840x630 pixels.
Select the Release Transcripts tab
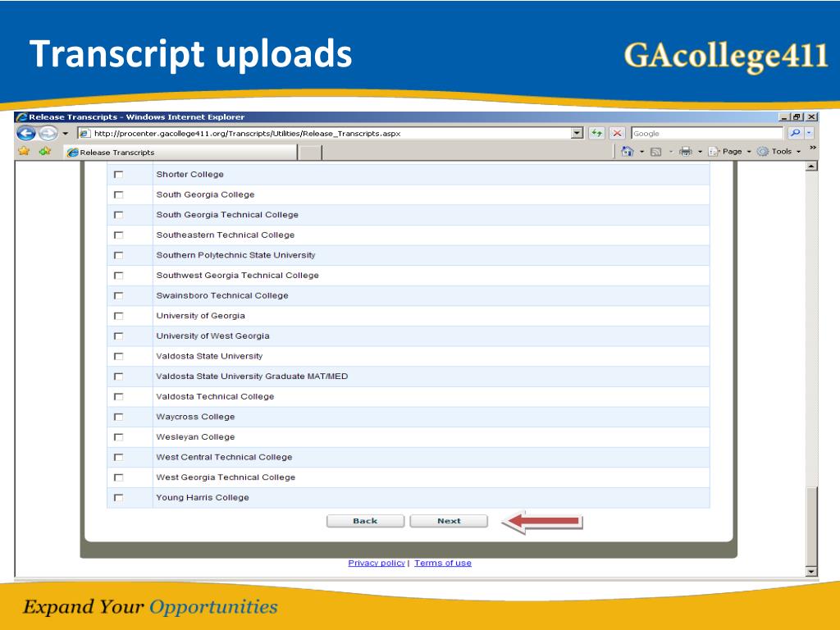click(180, 152)
